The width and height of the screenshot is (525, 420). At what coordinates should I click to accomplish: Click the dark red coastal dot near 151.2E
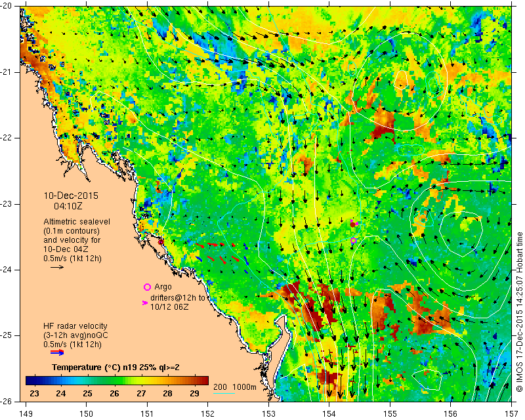(x=160, y=241)
